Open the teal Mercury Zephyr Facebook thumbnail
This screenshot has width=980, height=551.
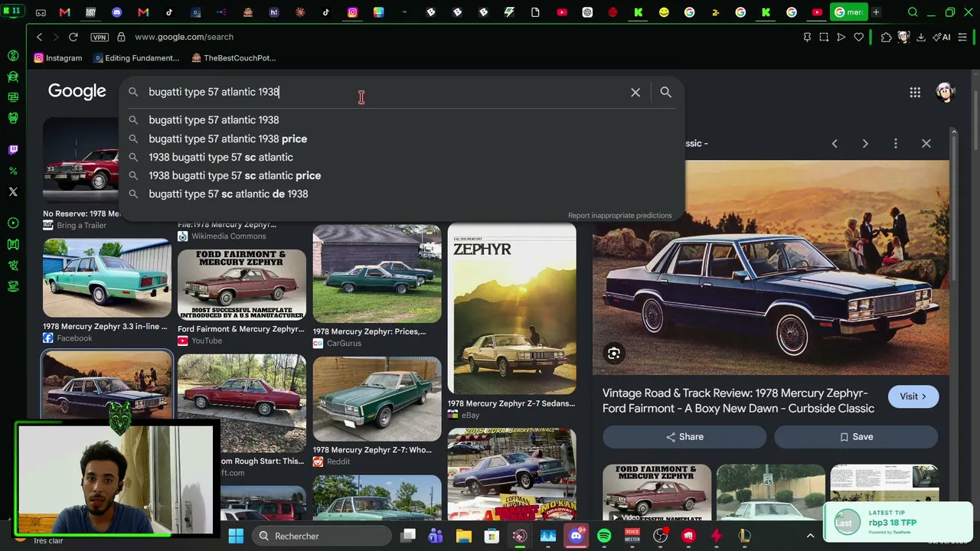[x=107, y=278]
